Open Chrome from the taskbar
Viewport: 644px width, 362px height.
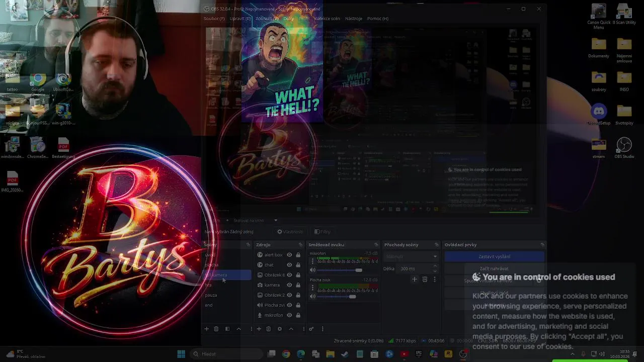286,354
